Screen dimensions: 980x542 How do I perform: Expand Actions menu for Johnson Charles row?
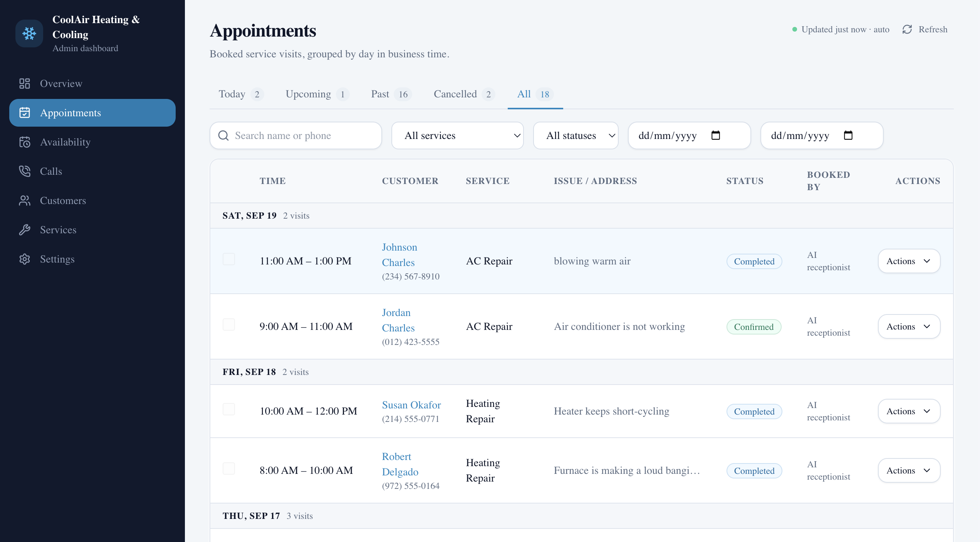point(909,261)
